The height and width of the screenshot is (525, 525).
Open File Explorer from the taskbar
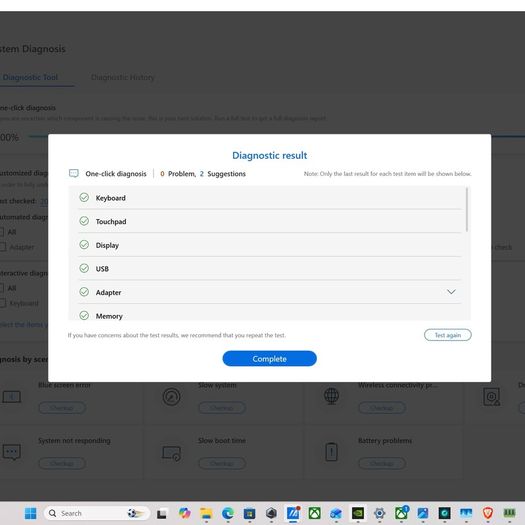[x=206, y=513]
